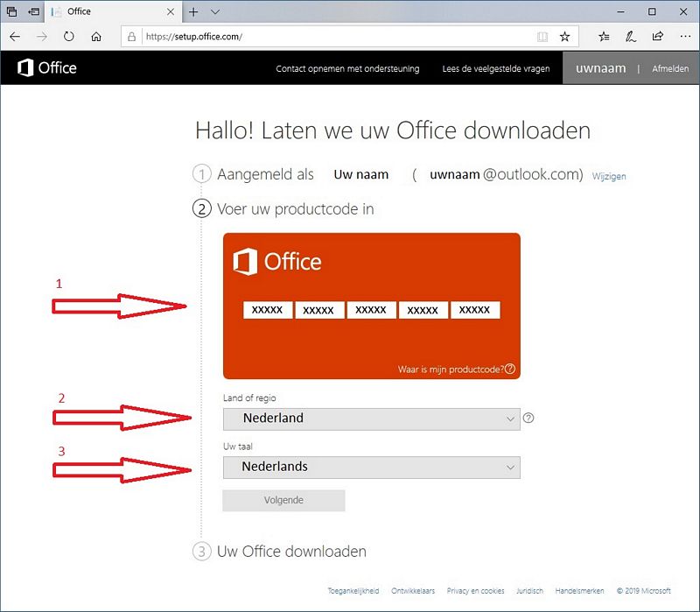Open Waar is mijn productcode help
The image size is (700, 612).
point(456,369)
